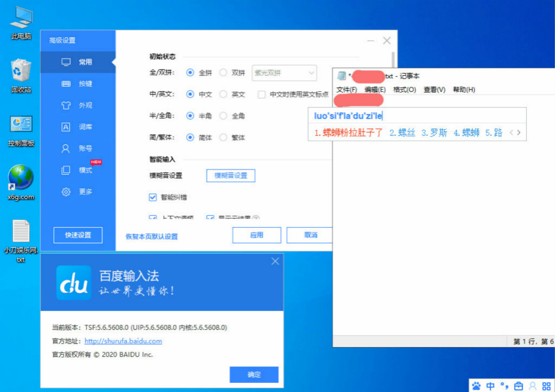Screen dimensions: 555x392
Task: Open 模糊音设置 button
Action: coord(230,175)
